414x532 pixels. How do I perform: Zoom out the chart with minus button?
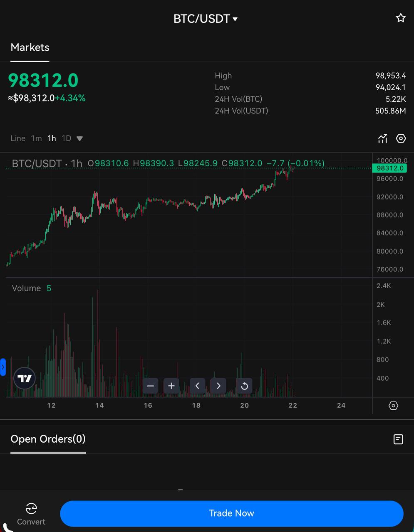(151, 386)
